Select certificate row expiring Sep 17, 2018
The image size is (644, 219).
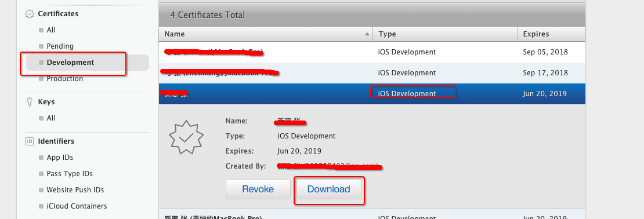coord(372,73)
